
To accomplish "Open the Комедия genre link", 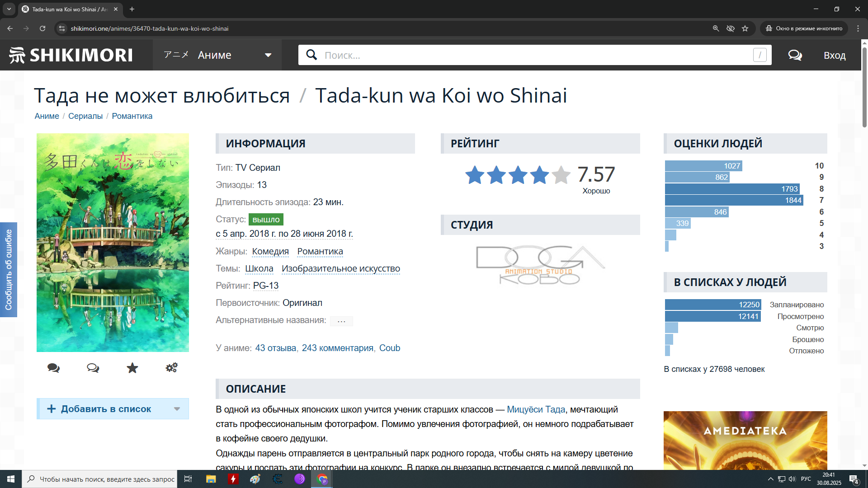I will (270, 251).
